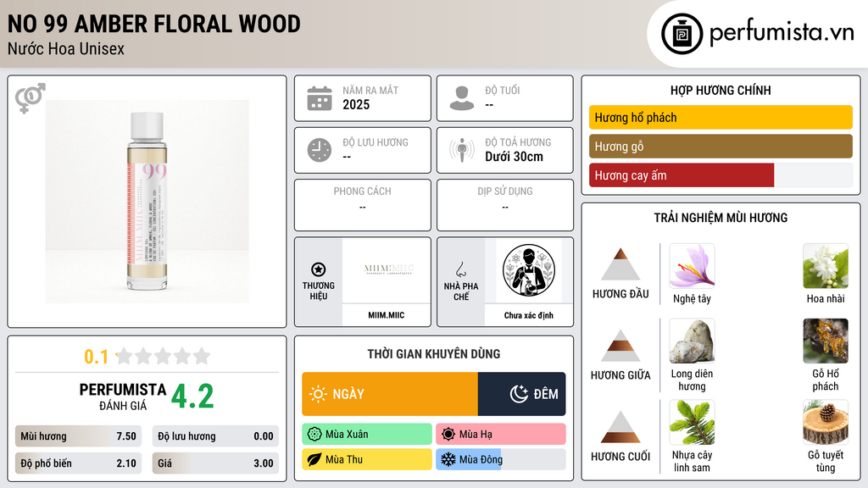Click the Hương cuối pyramid icon
868x488 pixels.
tap(620, 427)
